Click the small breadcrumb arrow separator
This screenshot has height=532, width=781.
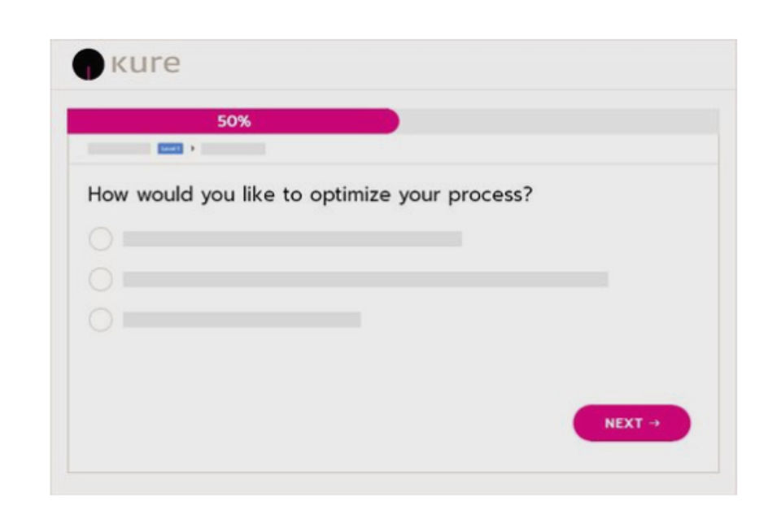point(192,149)
